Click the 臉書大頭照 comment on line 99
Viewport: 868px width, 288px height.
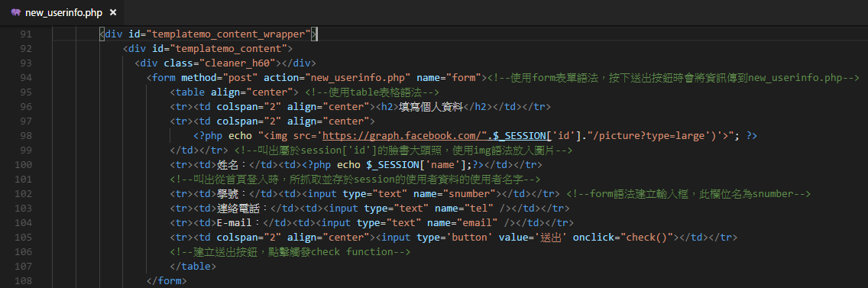[403, 150]
